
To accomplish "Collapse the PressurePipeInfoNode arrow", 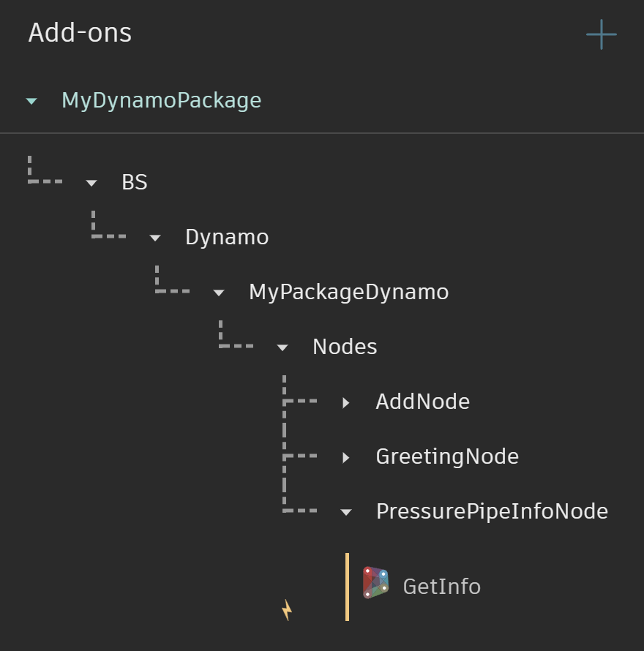I will coord(346,512).
